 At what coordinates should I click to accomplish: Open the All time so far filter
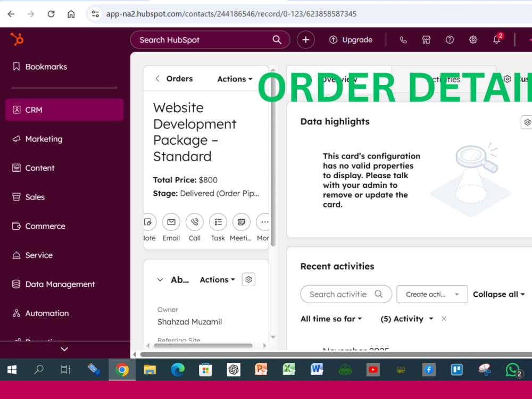pos(331,319)
